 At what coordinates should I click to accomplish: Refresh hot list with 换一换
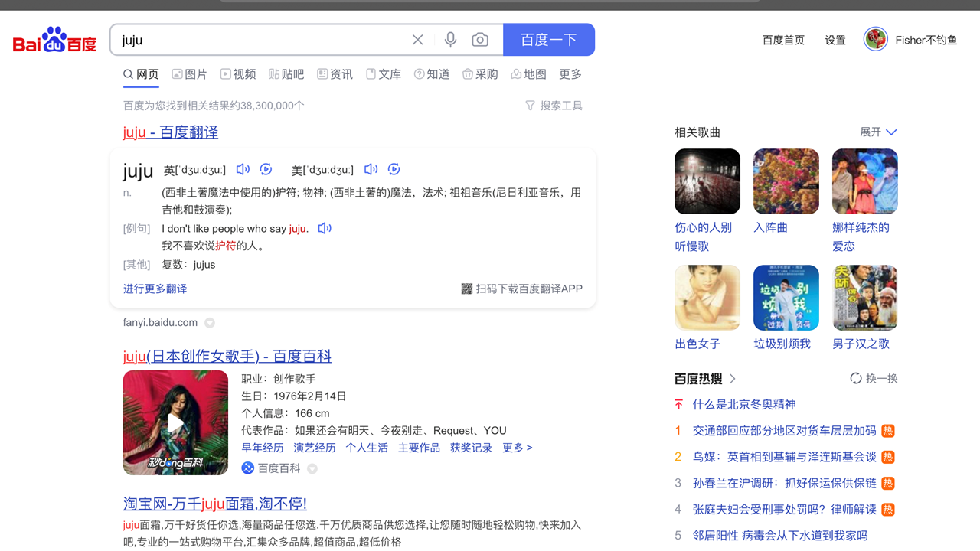click(x=874, y=379)
